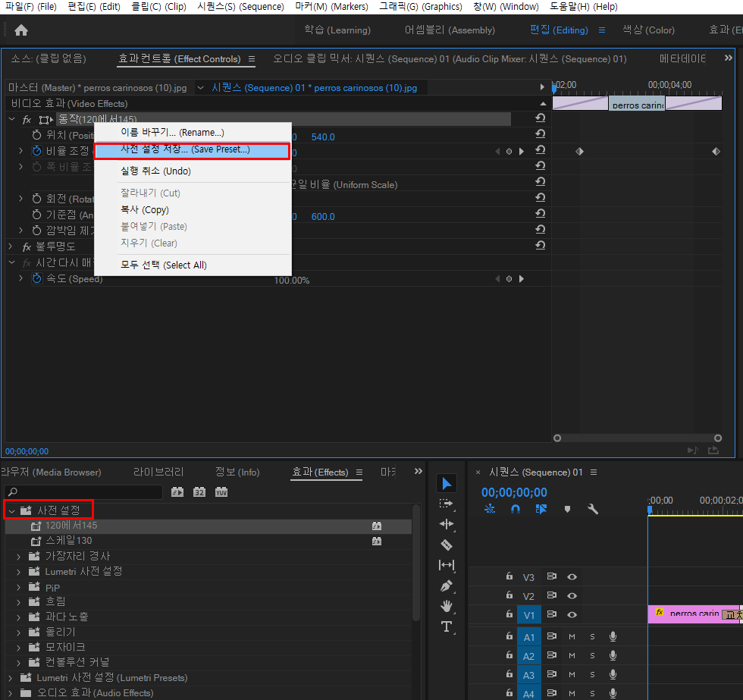This screenshot has height=700, width=743.
Task: Click first Scale keyframe diamond
Action: [x=579, y=152]
